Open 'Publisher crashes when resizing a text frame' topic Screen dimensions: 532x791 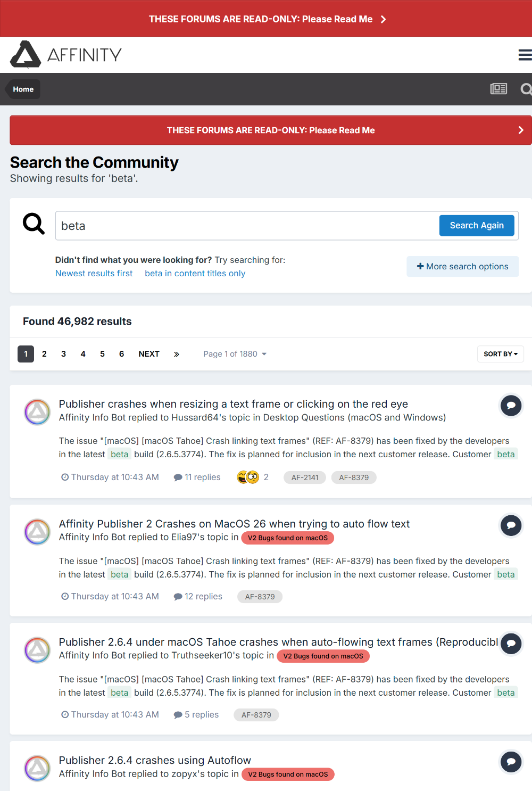pyautogui.click(x=234, y=404)
